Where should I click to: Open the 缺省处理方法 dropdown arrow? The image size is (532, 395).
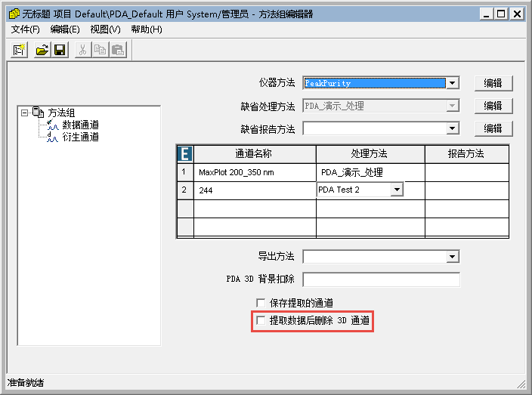(x=452, y=106)
